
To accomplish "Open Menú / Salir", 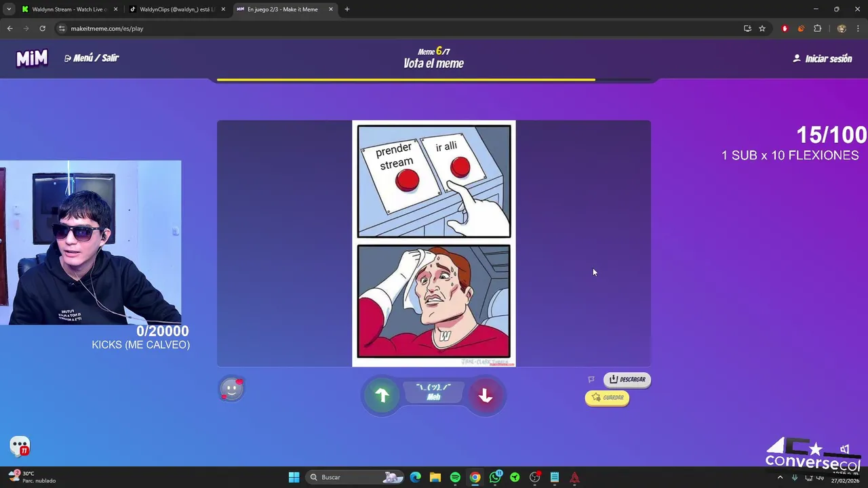I will pyautogui.click(x=92, y=58).
